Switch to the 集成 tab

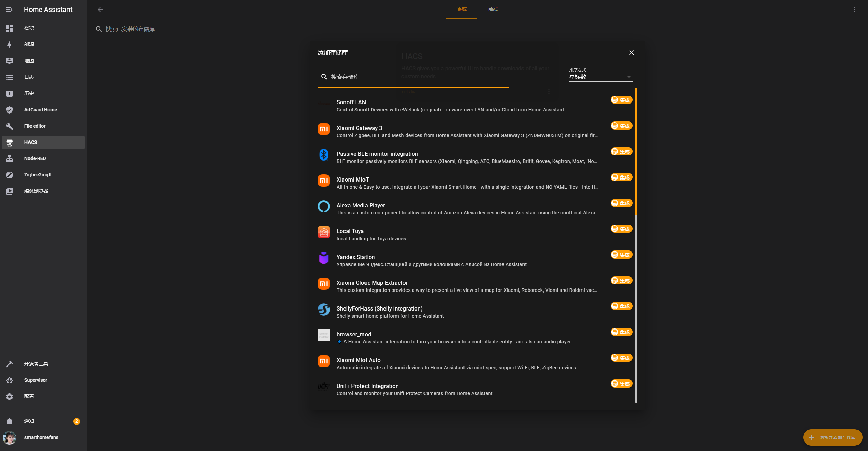click(x=462, y=9)
